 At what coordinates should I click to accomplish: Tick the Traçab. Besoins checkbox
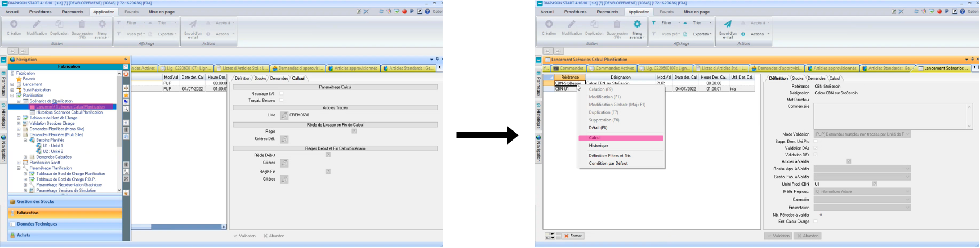(282, 101)
